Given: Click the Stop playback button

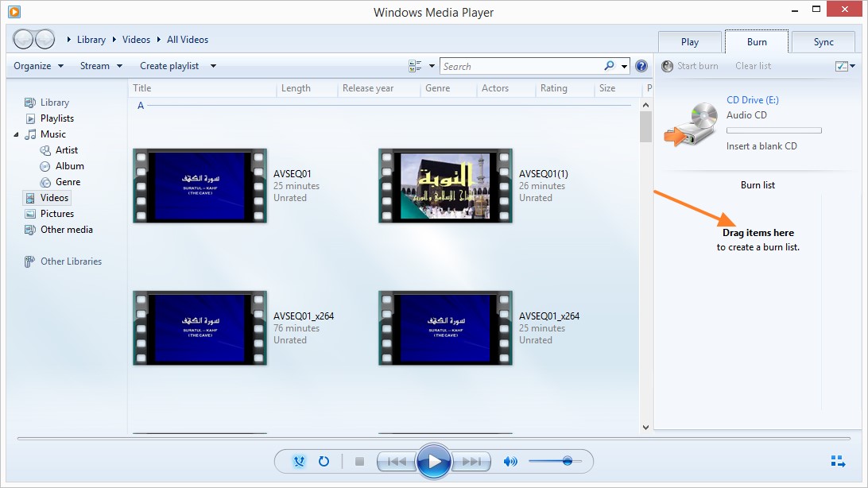Looking at the screenshot, I should (x=359, y=461).
